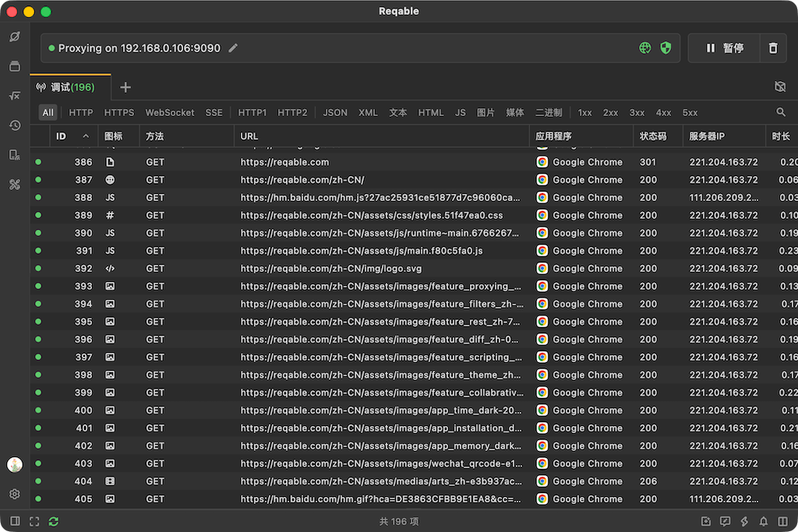Toggle fullscreen icon in bottom bar

point(34,521)
